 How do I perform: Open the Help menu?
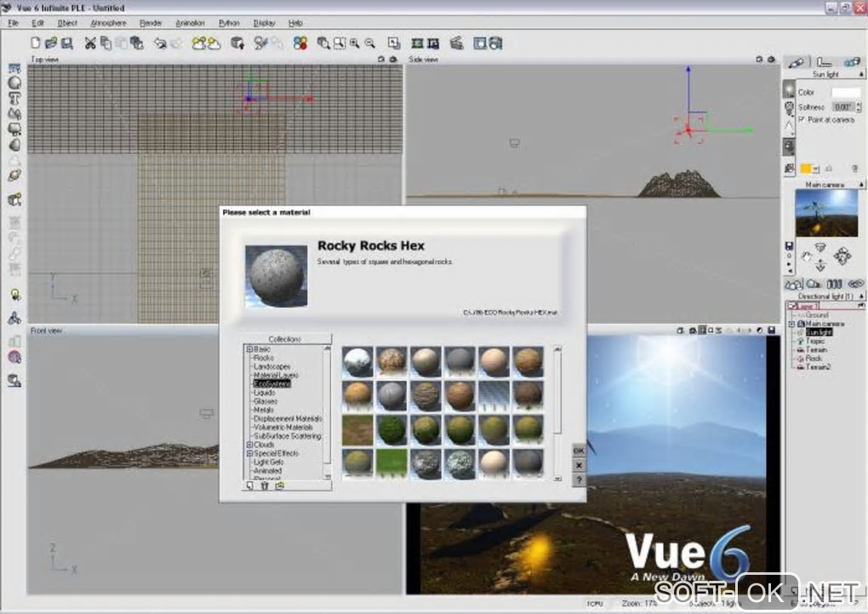click(x=295, y=23)
